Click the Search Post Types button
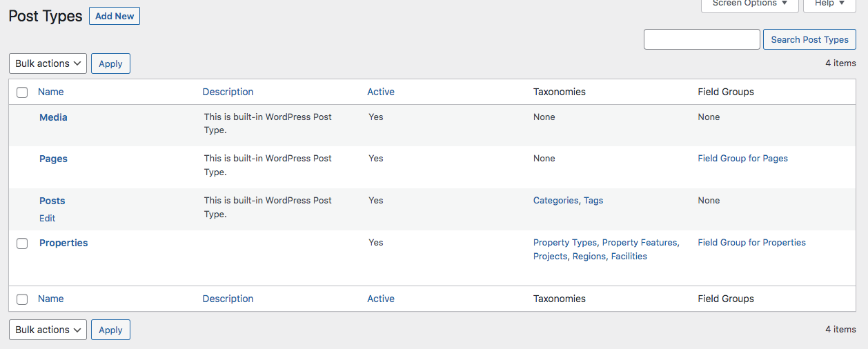Viewport: 868px width, 349px height. coord(809,39)
